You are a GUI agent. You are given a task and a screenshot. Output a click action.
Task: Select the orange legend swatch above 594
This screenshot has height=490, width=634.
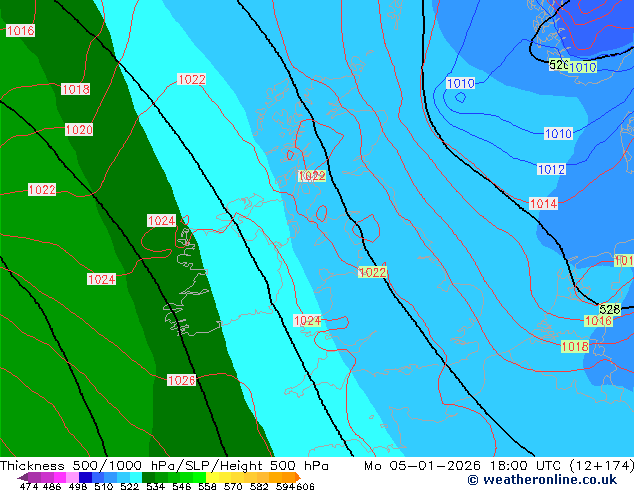click(x=288, y=477)
